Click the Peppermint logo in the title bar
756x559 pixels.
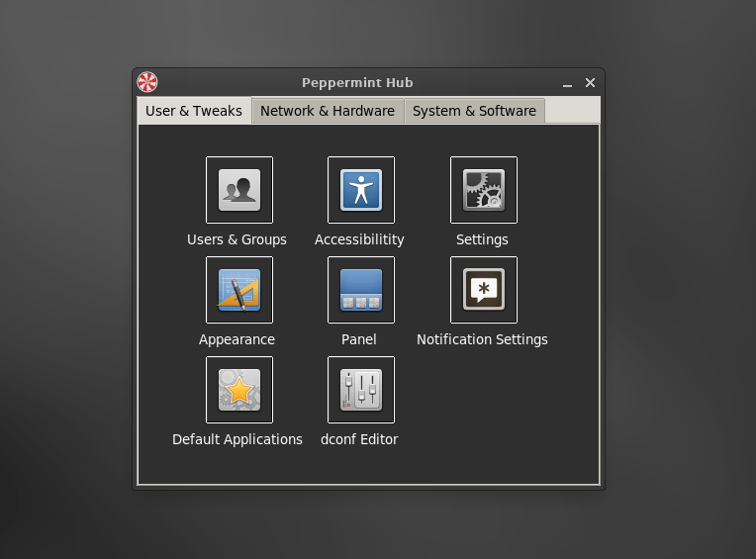pyautogui.click(x=147, y=82)
